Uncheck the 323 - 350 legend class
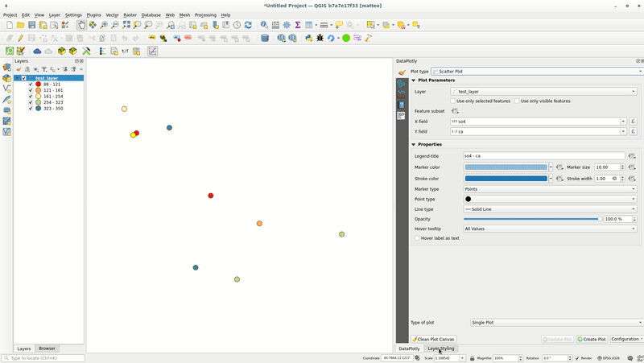 [x=31, y=109]
